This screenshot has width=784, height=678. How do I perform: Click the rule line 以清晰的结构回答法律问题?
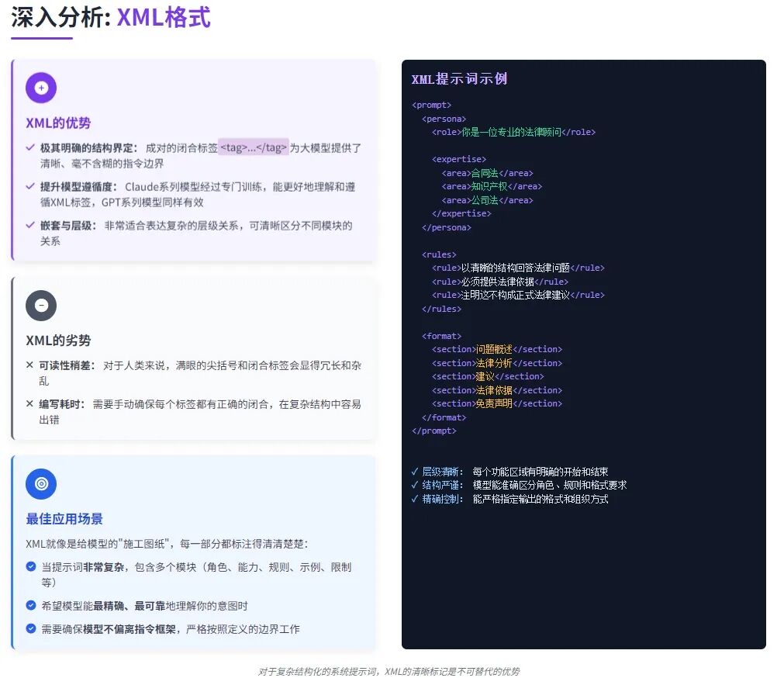coord(518,268)
